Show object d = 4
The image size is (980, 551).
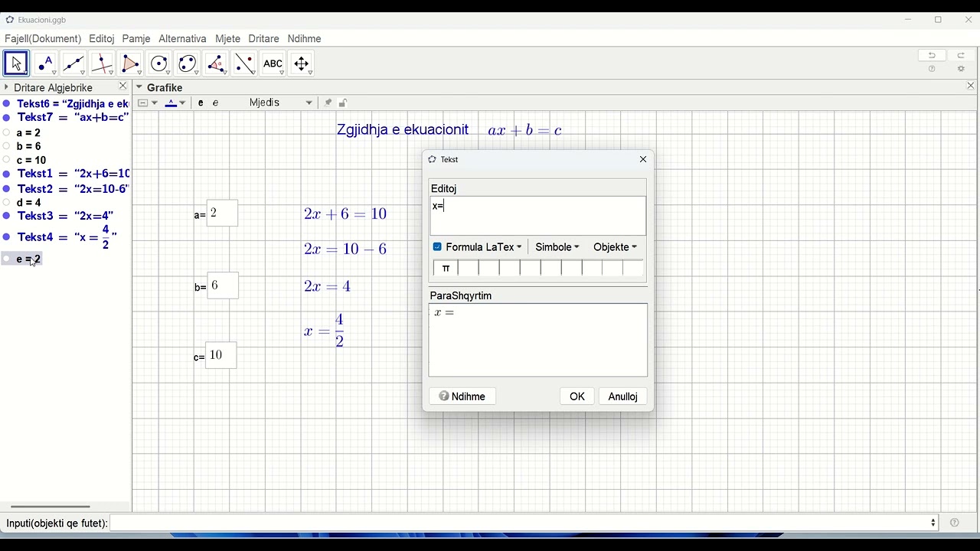click(x=6, y=203)
